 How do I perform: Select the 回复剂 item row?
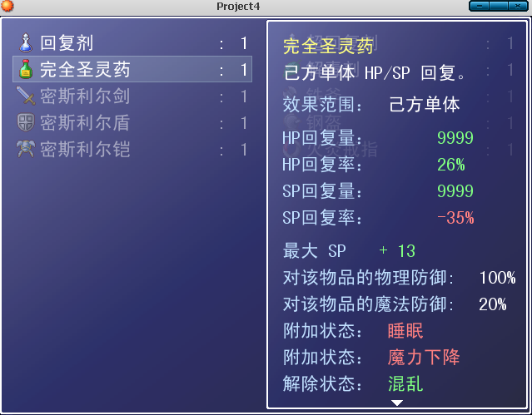(x=132, y=43)
